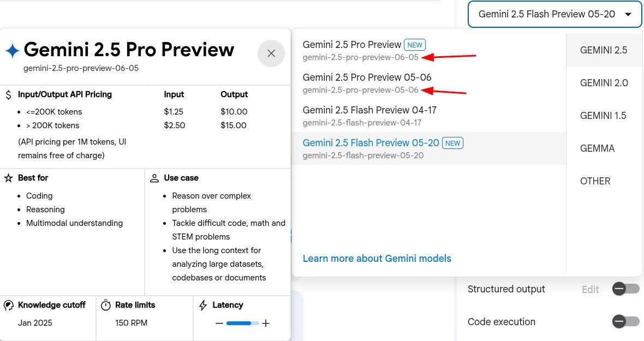Open the GEMMA model category

[x=597, y=148]
